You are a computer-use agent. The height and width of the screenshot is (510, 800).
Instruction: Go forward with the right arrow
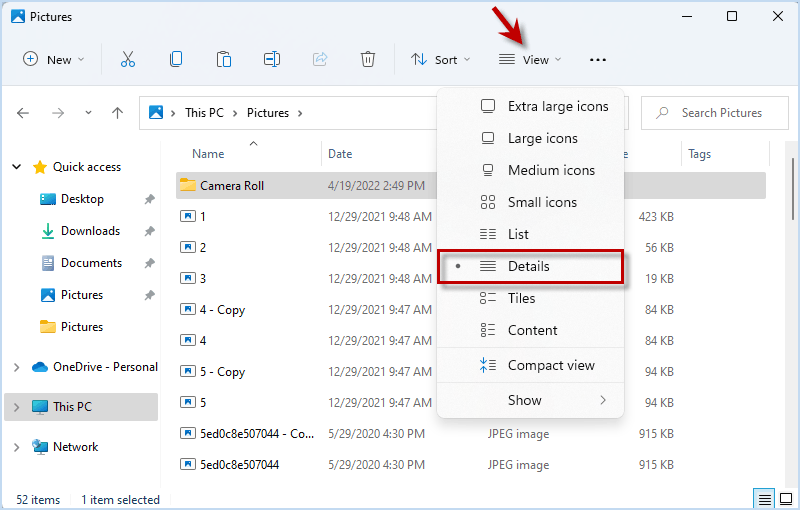coord(58,113)
